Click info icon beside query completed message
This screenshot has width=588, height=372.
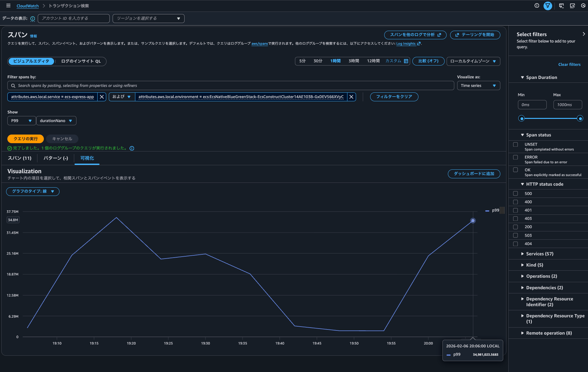pos(132,148)
